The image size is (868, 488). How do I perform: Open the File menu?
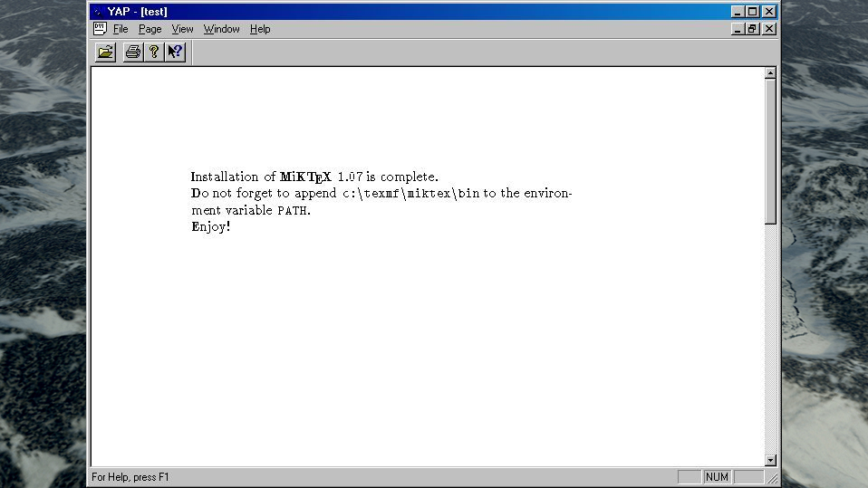(121, 29)
